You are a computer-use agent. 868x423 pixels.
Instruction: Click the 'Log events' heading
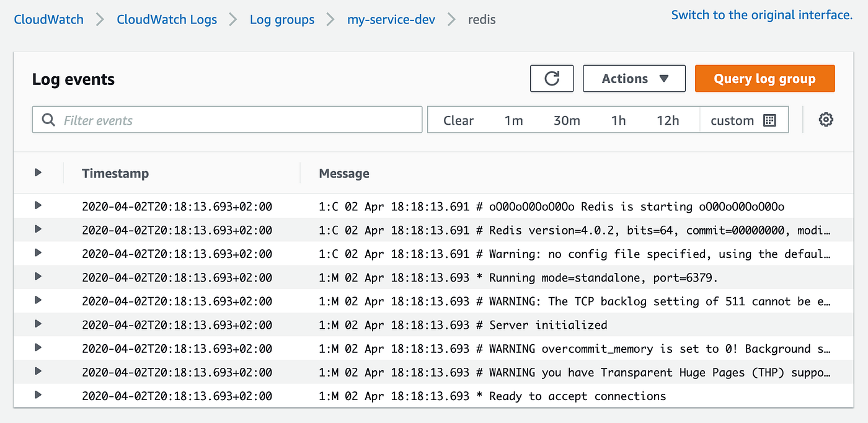point(73,79)
